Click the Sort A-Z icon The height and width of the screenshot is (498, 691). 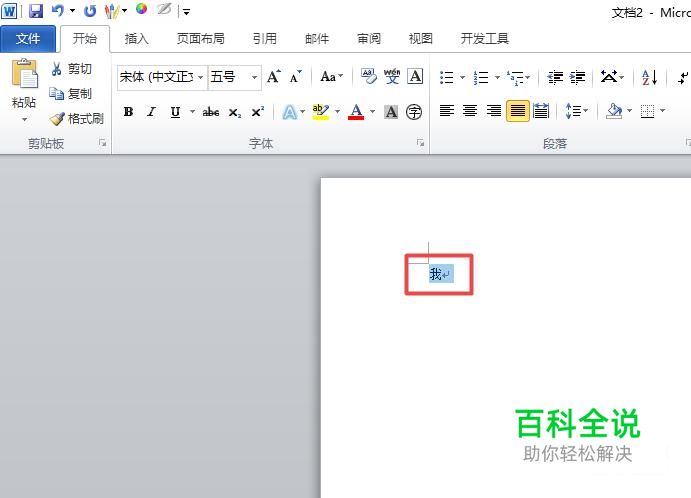pos(650,78)
